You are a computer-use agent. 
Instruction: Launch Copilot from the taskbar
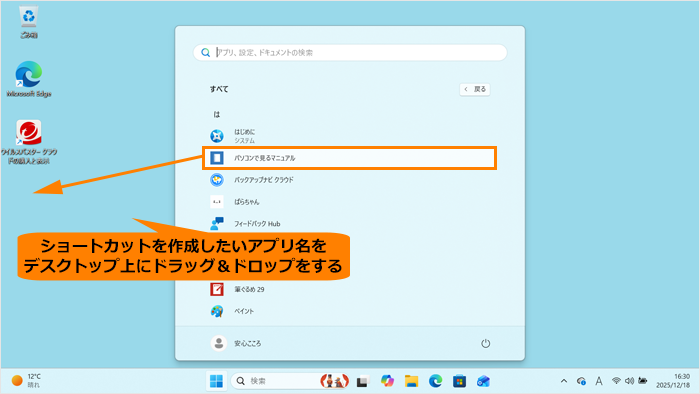pos(387,381)
